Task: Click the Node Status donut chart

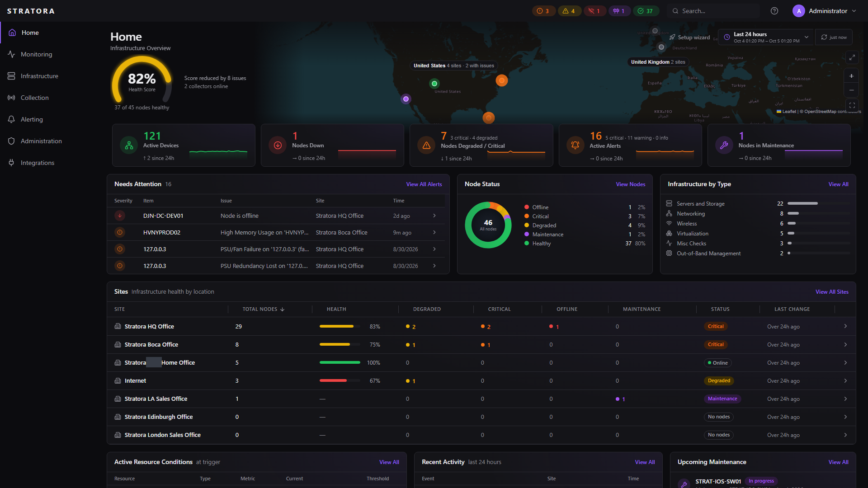Action: coord(488,225)
